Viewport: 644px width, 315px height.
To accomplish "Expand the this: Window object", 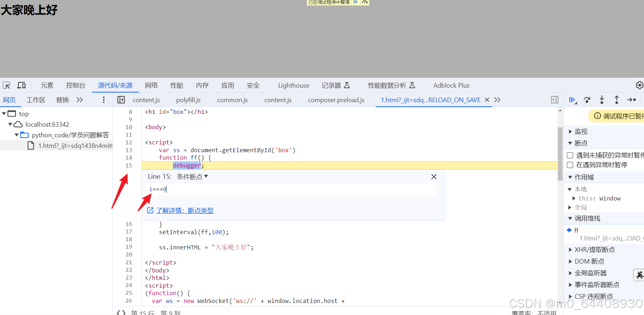I will point(574,198).
